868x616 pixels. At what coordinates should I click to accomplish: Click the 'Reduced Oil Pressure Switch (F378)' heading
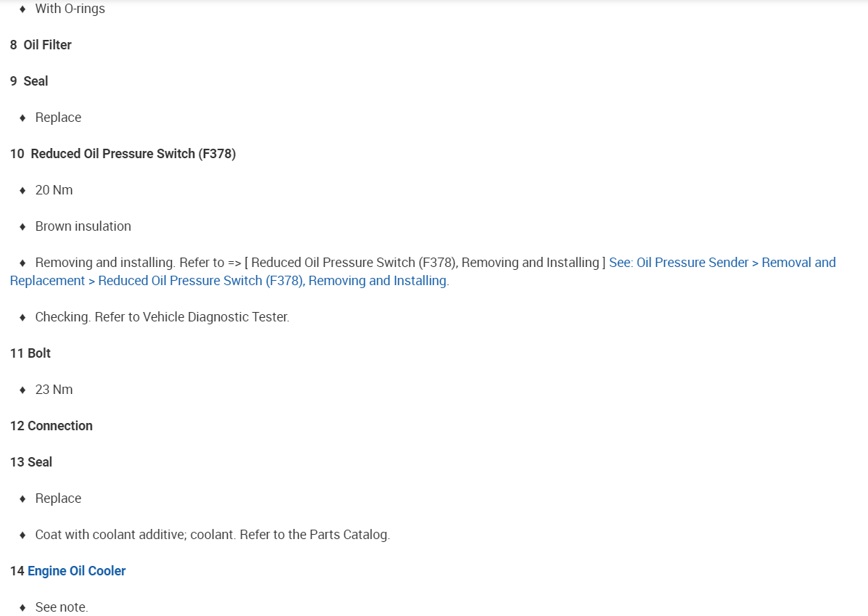pos(133,154)
